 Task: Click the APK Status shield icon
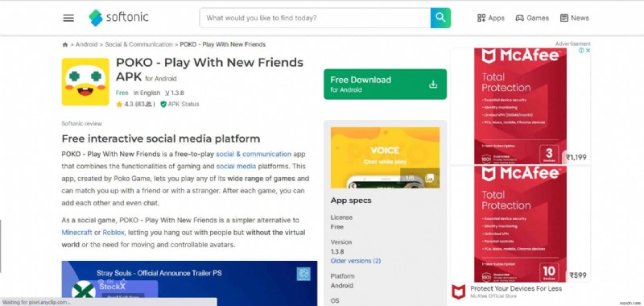tap(163, 105)
